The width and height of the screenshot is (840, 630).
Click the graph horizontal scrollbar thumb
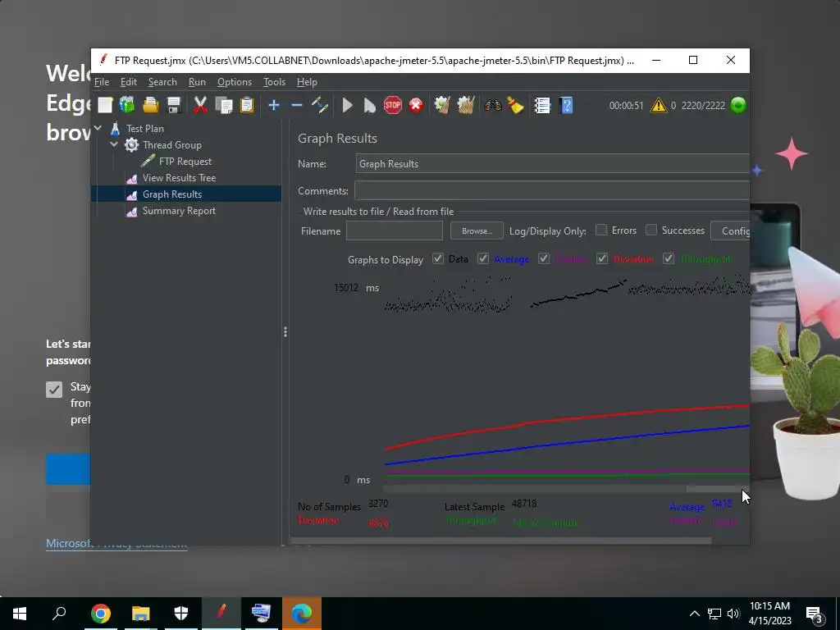click(717, 489)
